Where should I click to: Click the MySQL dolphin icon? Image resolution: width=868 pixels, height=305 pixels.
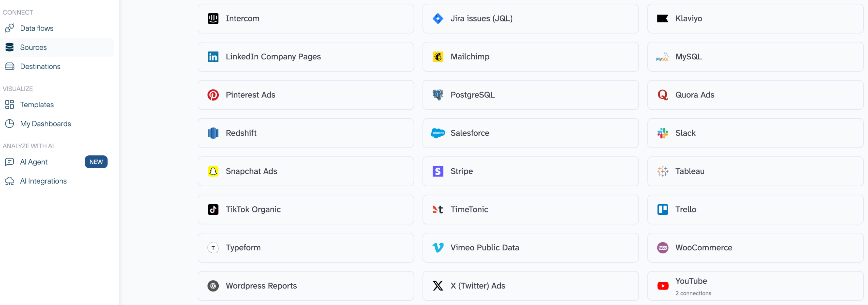[663, 57]
